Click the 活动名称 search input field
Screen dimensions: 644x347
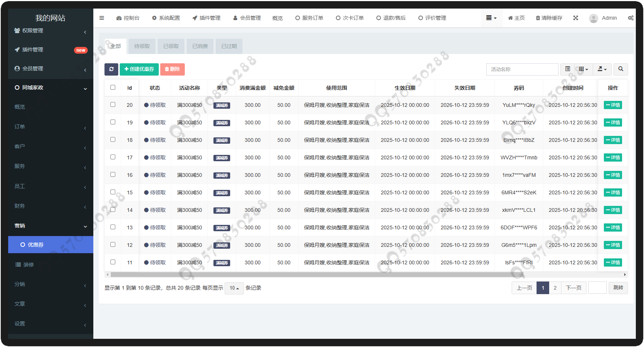[x=522, y=69]
